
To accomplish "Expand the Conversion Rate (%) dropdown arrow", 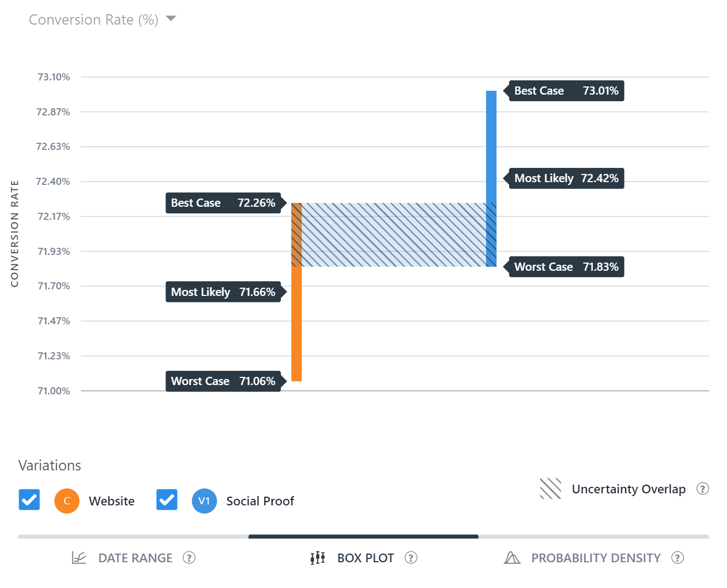I will coord(171,19).
